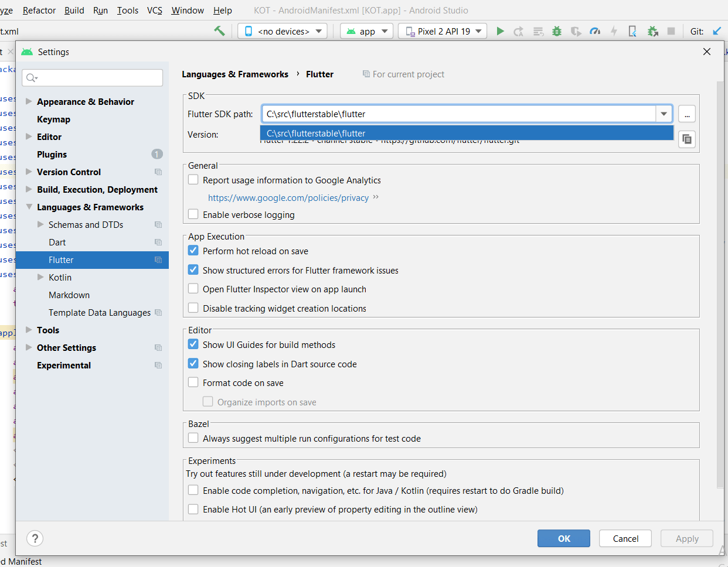Enable Format code on save
Screen dimensions: 728x567
point(193,382)
